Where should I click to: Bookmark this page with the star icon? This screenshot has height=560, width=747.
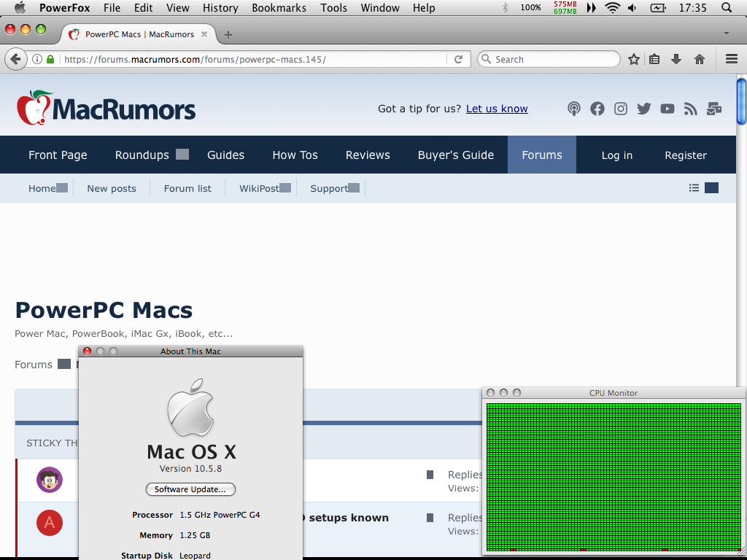(634, 60)
